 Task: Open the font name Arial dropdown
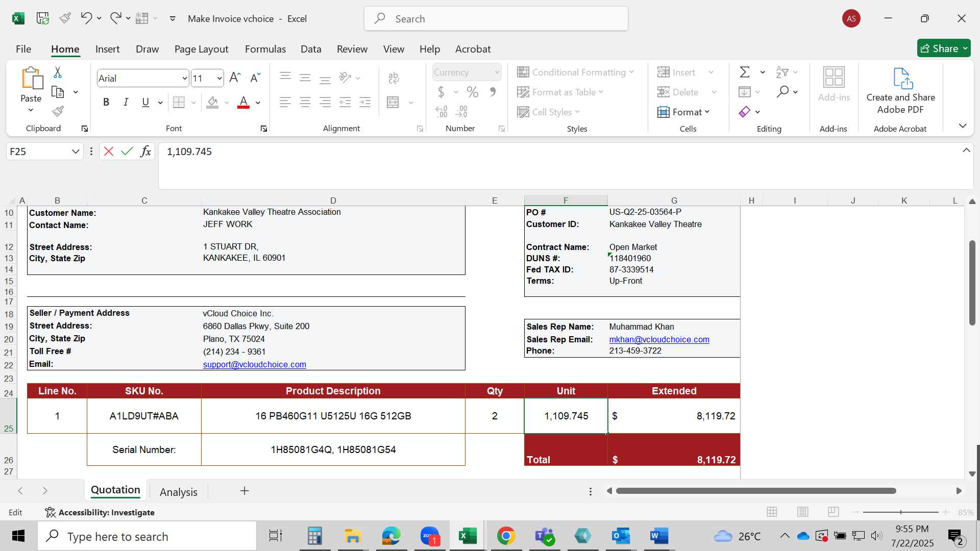pos(184,78)
